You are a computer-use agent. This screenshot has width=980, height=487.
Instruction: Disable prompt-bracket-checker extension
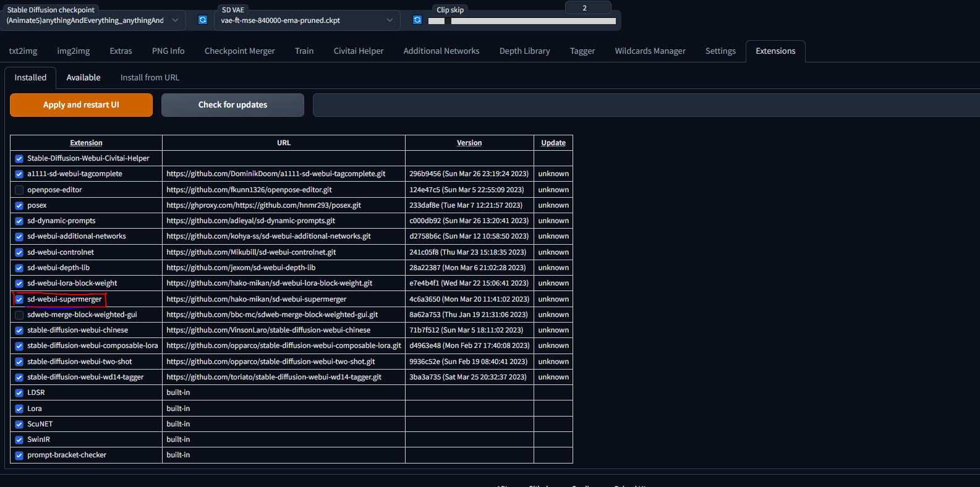click(19, 455)
